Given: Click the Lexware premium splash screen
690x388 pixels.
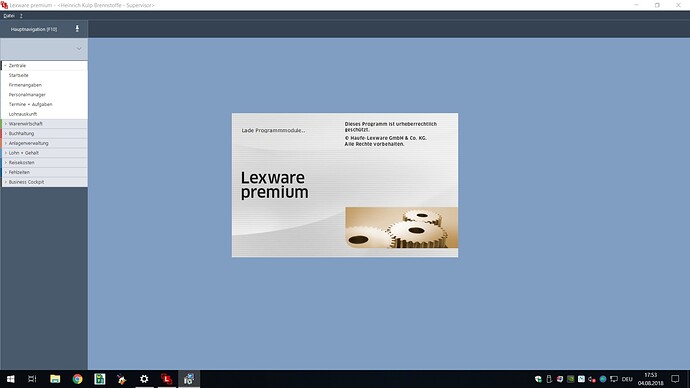Looking at the screenshot, I should click(x=345, y=185).
